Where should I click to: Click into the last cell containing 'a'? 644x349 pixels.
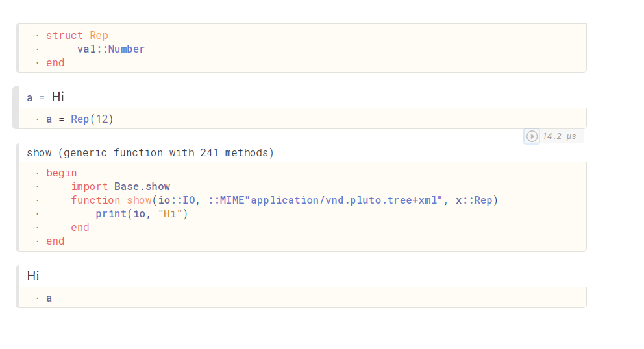[x=303, y=298]
